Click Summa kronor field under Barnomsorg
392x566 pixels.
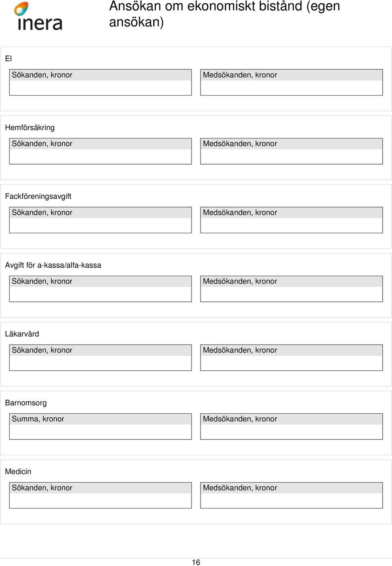pos(100,426)
